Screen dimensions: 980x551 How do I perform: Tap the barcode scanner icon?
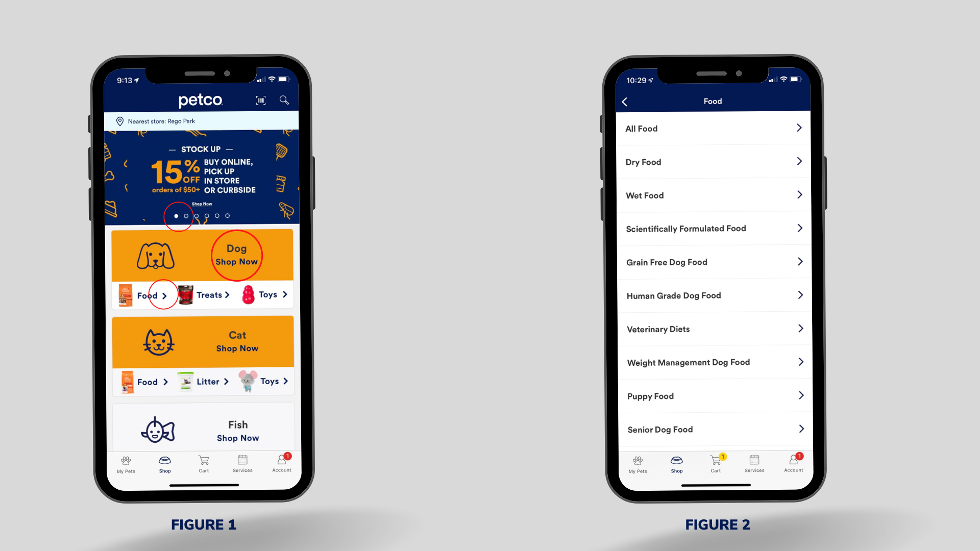click(262, 100)
